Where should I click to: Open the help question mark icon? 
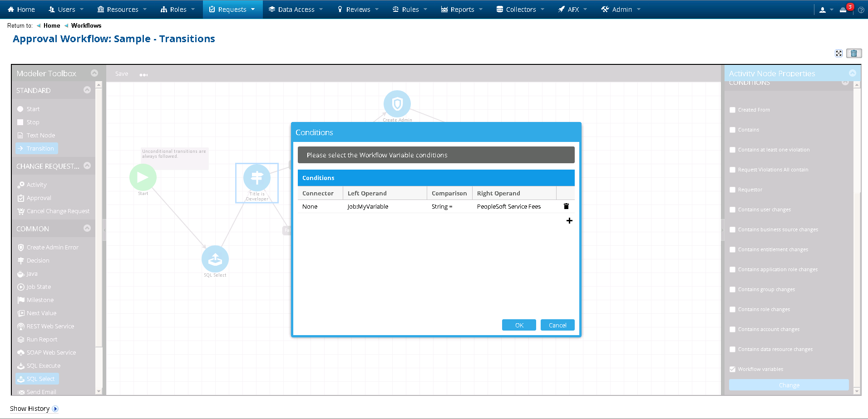click(x=861, y=10)
